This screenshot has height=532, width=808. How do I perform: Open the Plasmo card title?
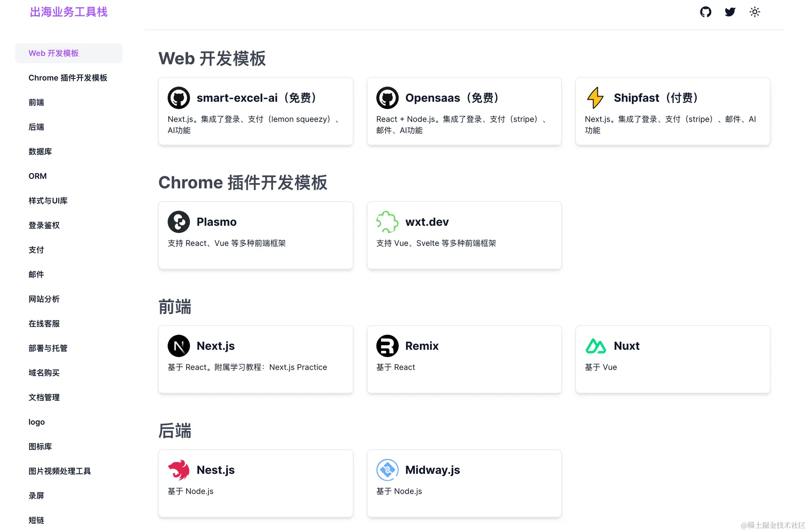click(x=217, y=222)
